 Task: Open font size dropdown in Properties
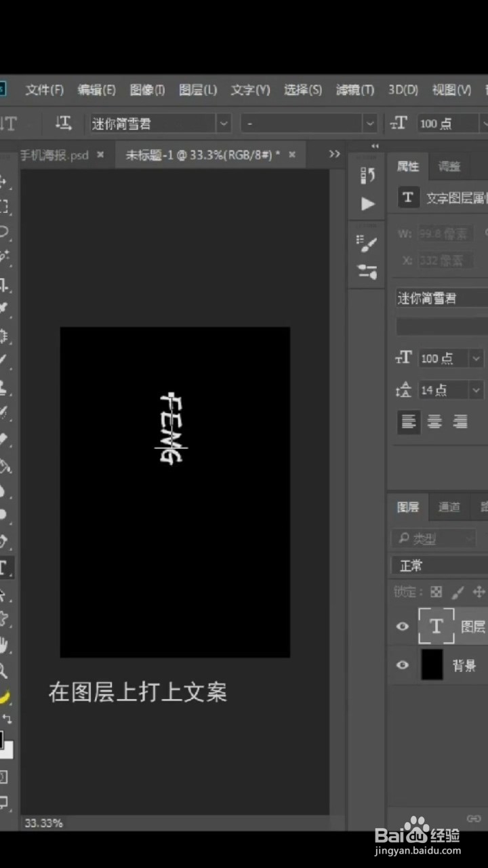(x=476, y=358)
